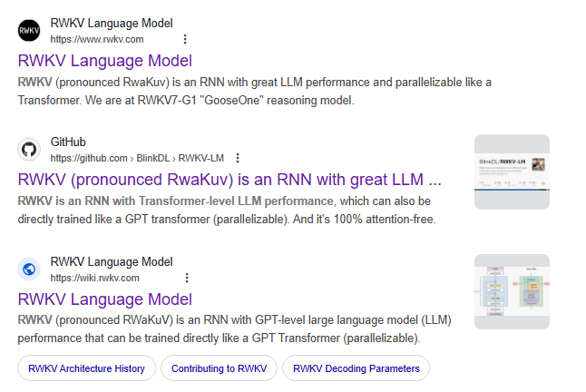
Task: Open three-dot menu beside github.com BlinkDL URL
Action: (238, 158)
